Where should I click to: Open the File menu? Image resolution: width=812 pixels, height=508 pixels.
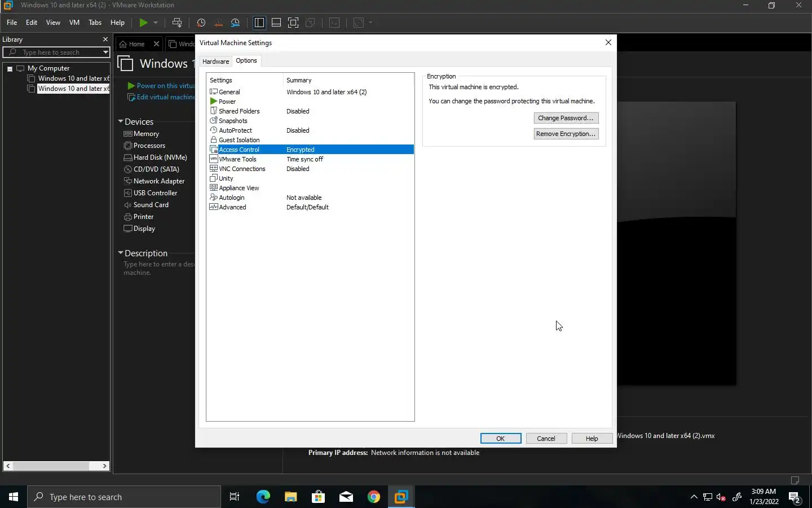[x=12, y=23]
